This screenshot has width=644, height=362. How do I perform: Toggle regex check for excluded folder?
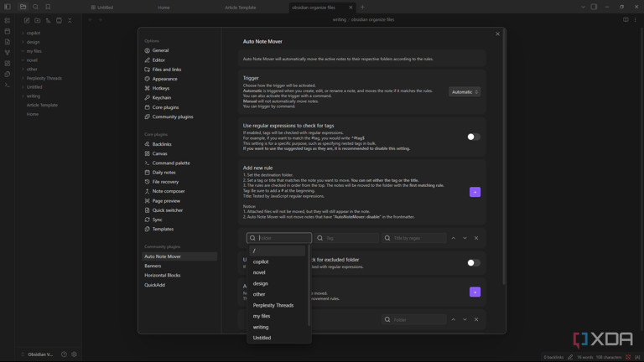473,262
